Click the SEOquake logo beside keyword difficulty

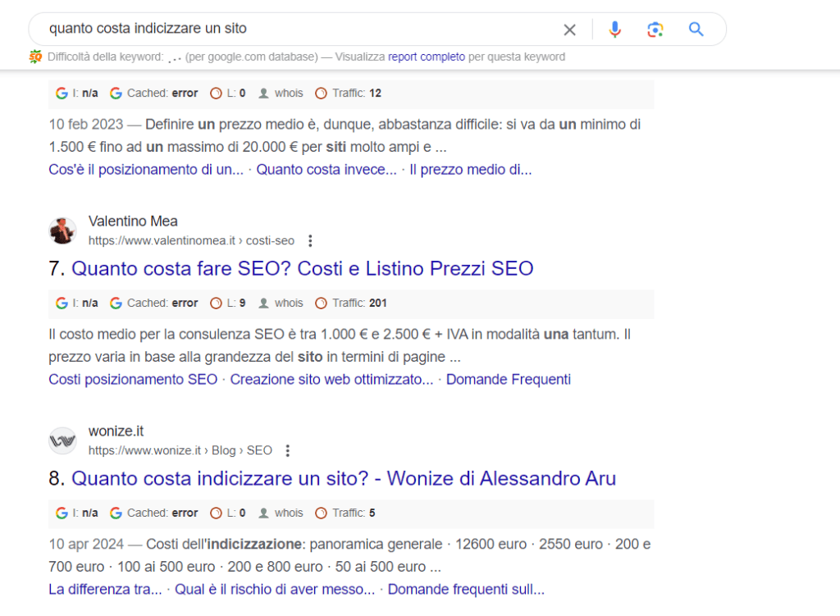35,57
